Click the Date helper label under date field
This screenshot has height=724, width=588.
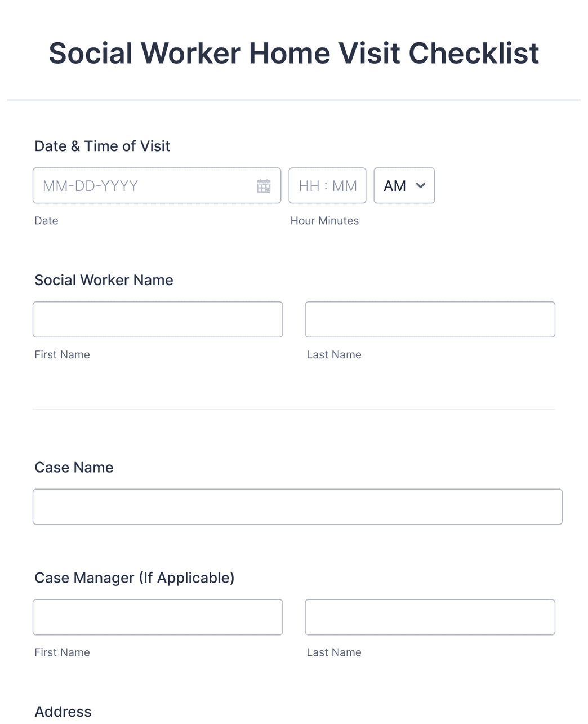tap(46, 220)
